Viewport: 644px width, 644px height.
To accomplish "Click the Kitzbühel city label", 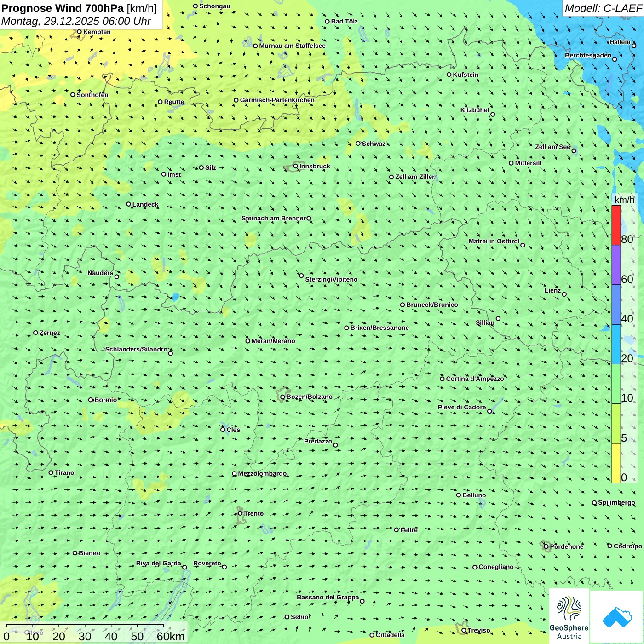I will (x=475, y=110).
